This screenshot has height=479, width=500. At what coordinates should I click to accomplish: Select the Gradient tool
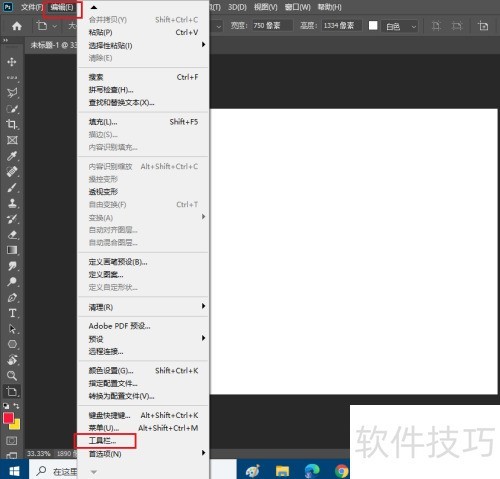coord(12,250)
